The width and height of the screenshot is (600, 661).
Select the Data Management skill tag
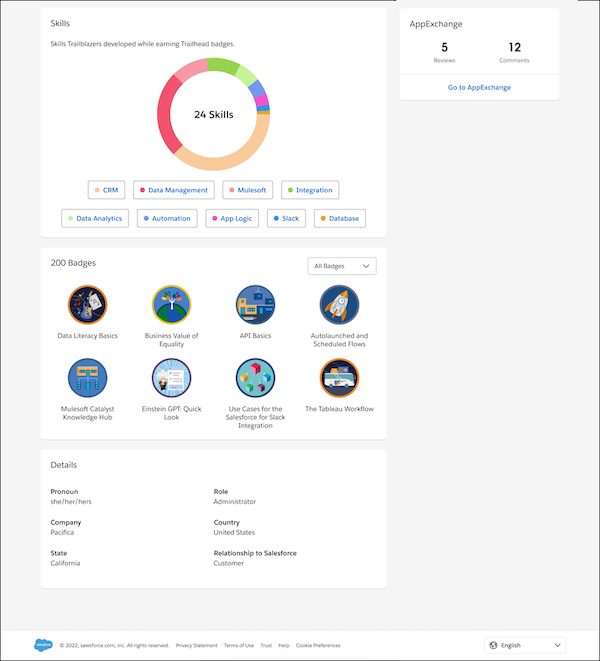point(174,190)
